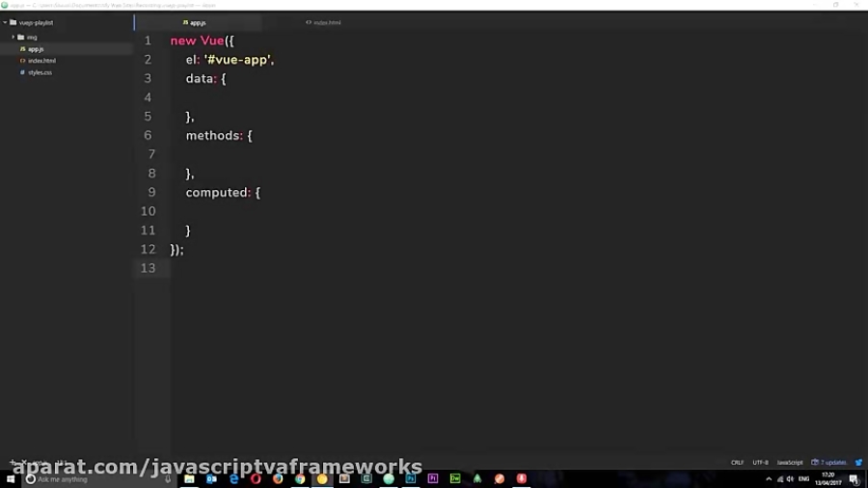This screenshot has width=868, height=488.
Task: Open the app.js editor tab
Action: 197,22
